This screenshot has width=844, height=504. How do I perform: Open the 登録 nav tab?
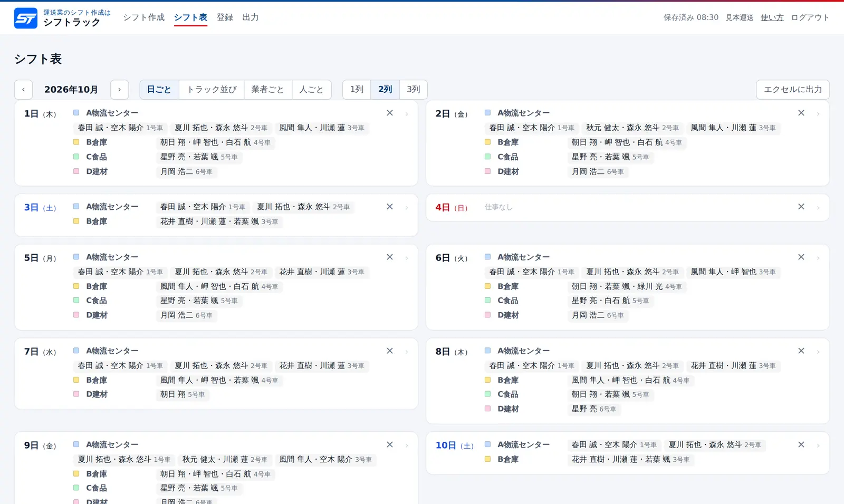pyautogui.click(x=225, y=17)
